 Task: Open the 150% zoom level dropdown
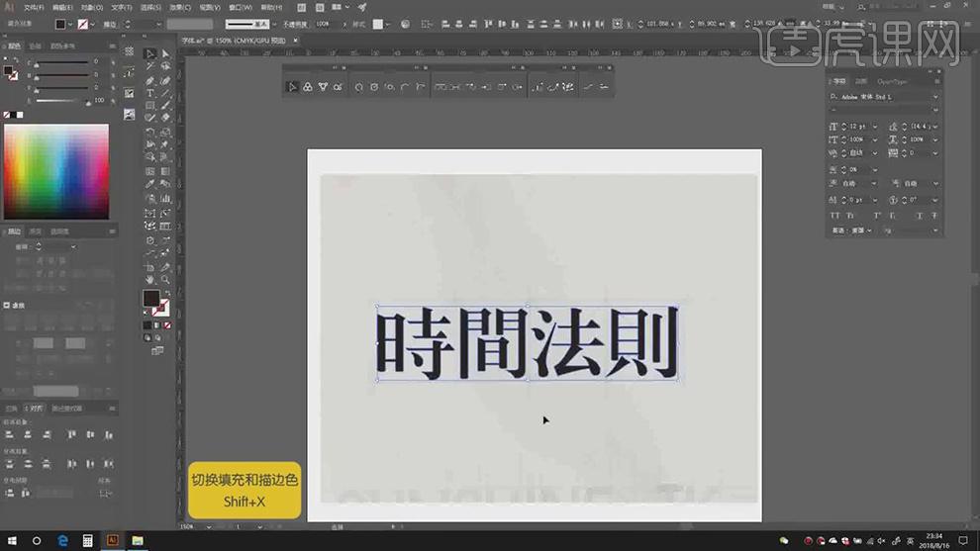209,526
